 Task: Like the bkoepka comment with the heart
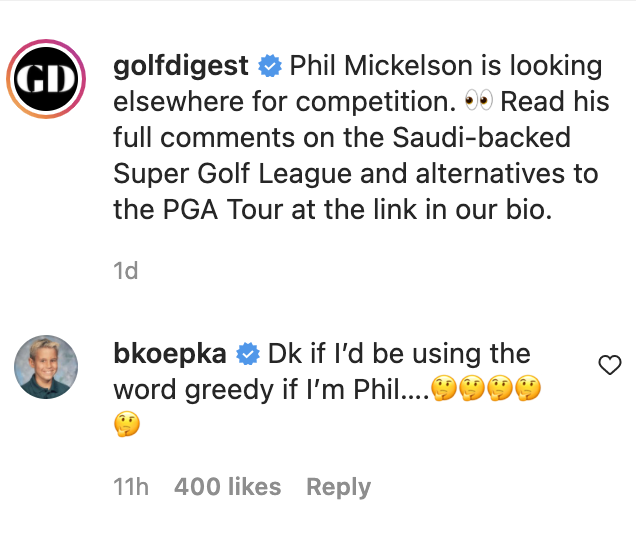tap(609, 366)
